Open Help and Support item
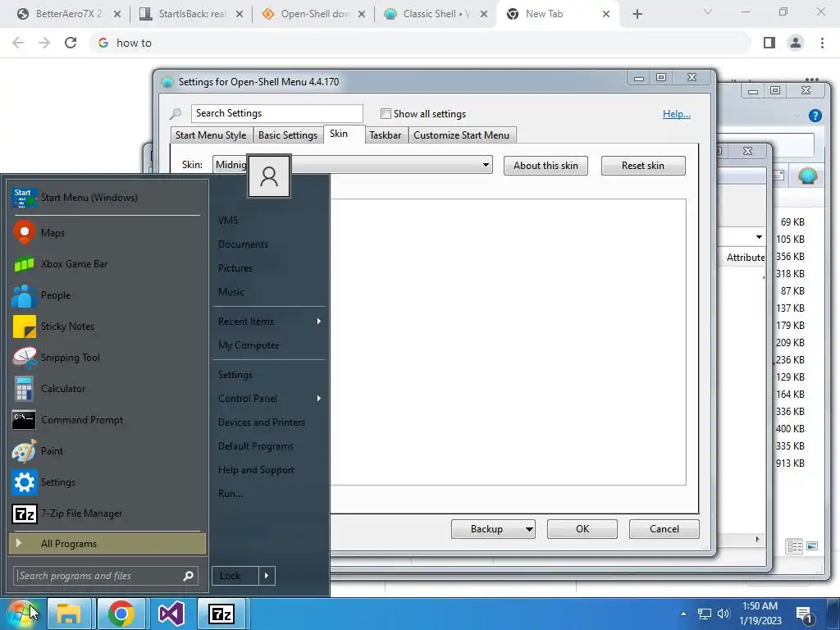Viewport: 840px width, 630px height. 256,470
